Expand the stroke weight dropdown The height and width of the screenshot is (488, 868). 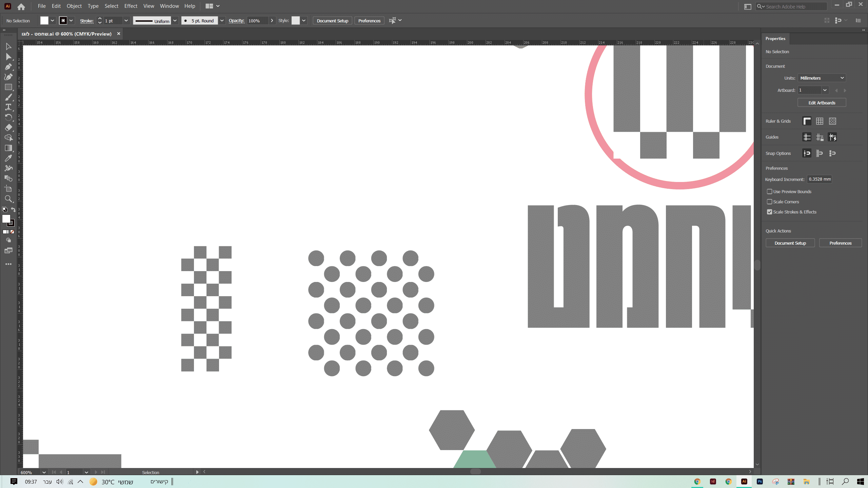pyautogui.click(x=126, y=21)
